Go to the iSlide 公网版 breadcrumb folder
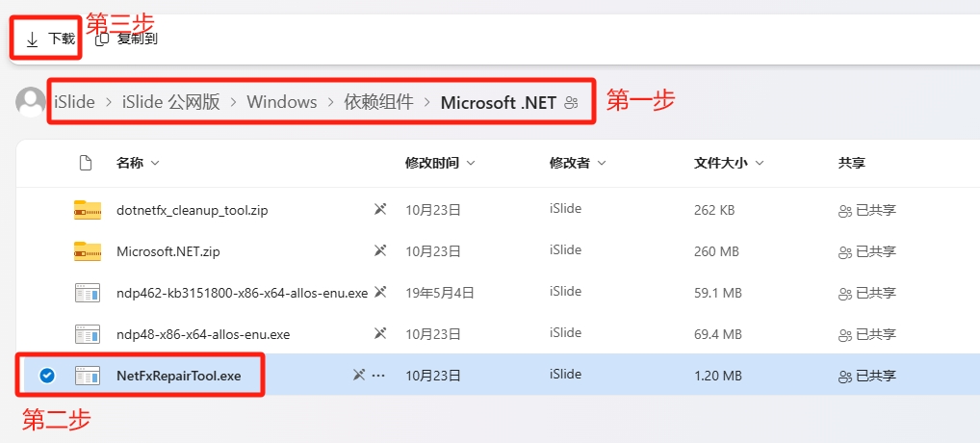Screen dimensions: 980x443 [171, 102]
